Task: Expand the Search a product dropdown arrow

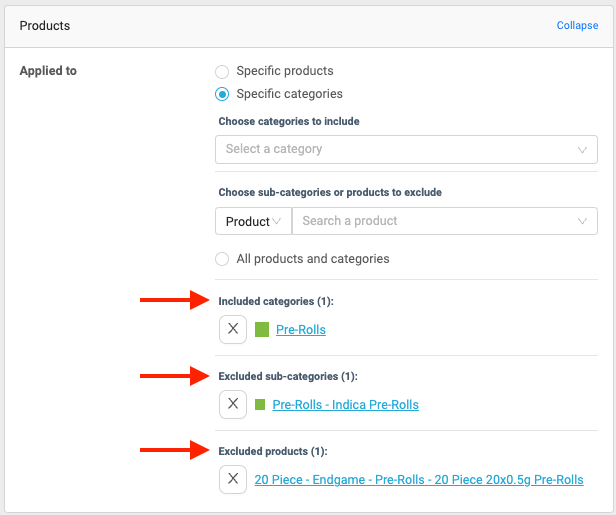Action: point(582,221)
